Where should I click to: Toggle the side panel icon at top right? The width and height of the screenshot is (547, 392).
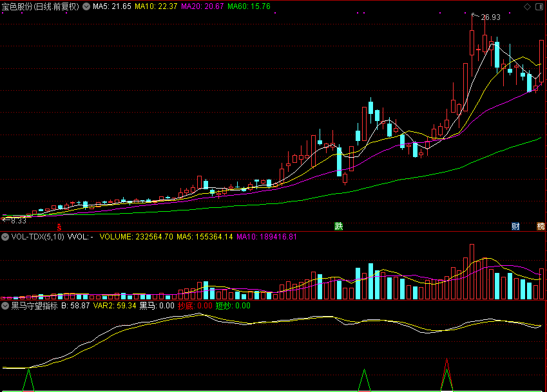[539, 6]
